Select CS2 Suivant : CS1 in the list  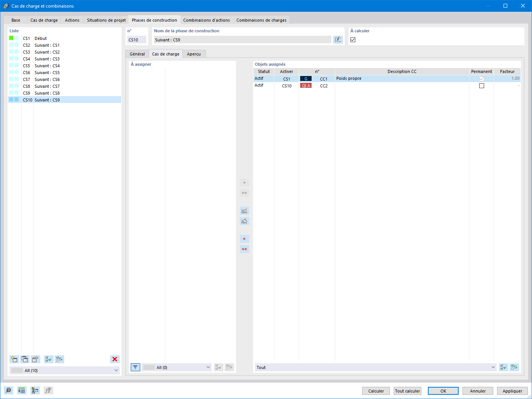65,45
